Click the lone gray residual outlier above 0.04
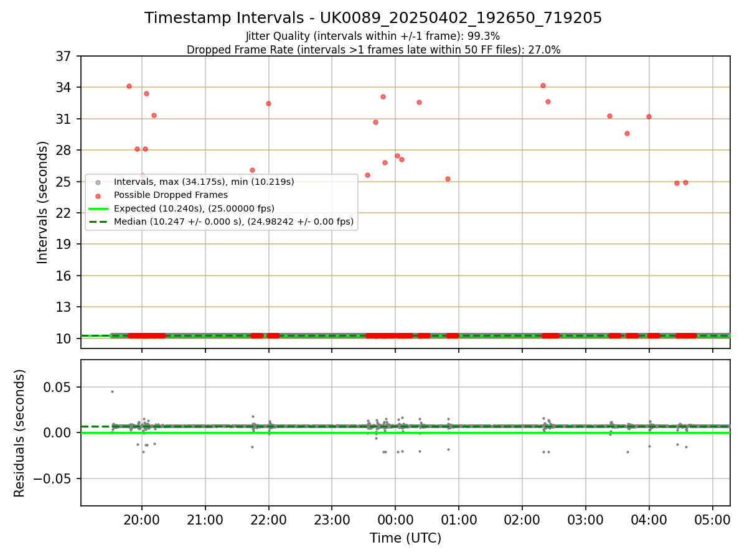The height and width of the screenshot is (560, 747). point(112,391)
